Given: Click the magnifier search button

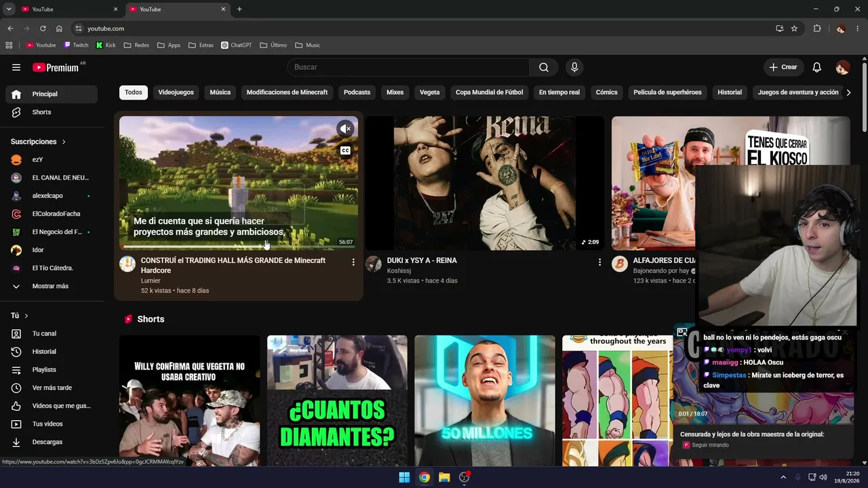Looking at the screenshot, I should click(x=544, y=67).
